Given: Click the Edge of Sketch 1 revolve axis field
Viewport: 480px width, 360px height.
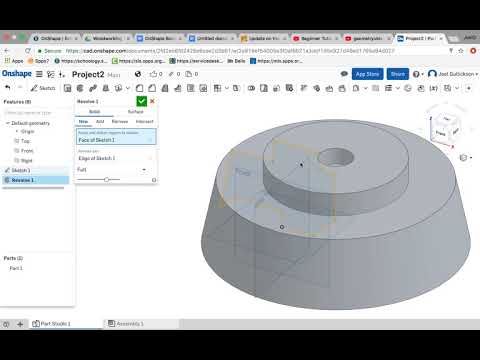Looking at the screenshot, I should 116,156.
